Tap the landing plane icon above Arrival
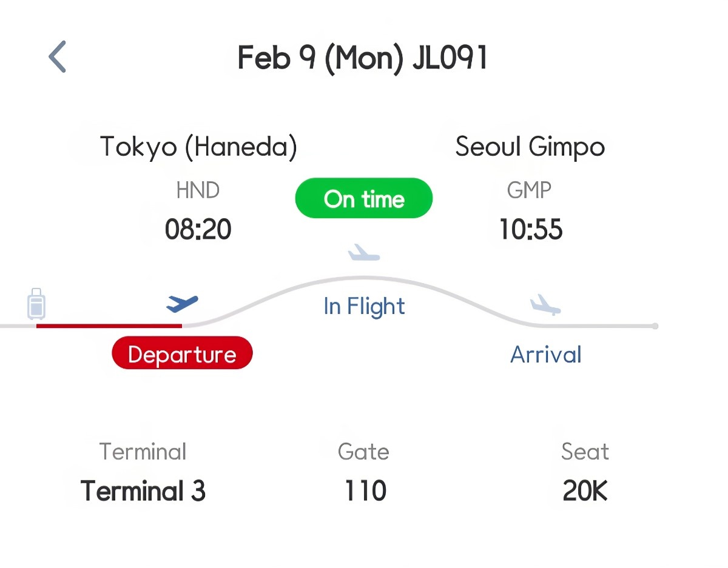Viewport: 728px width, 568px height. pos(545,306)
